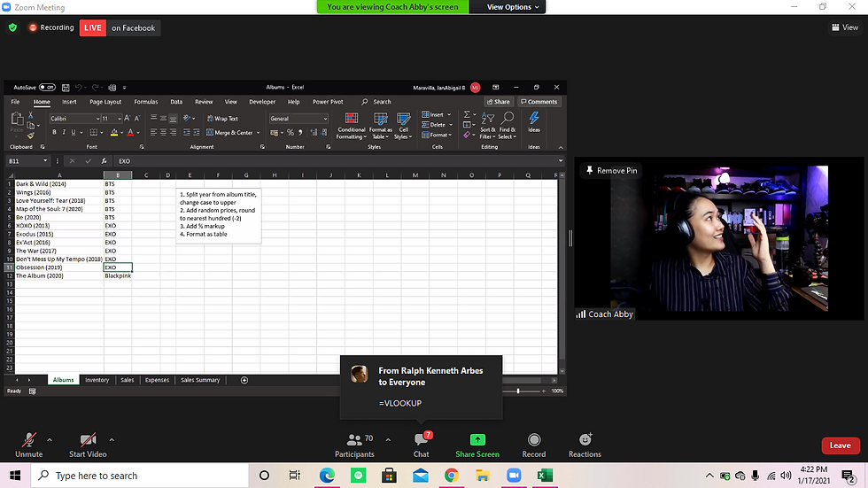Toggle Bold formatting

54,132
